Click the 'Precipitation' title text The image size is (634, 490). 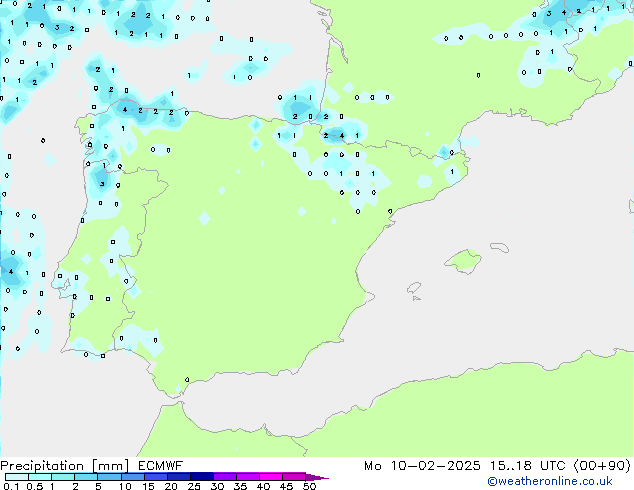point(42,466)
